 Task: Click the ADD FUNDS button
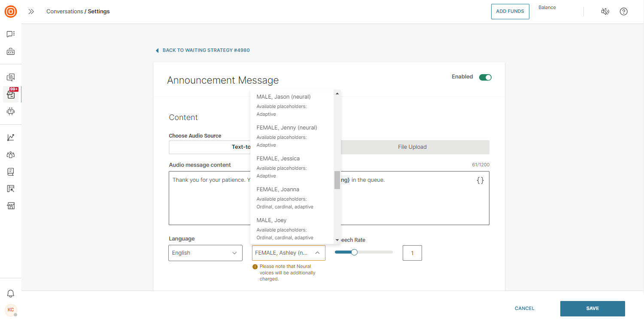point(510,12)
